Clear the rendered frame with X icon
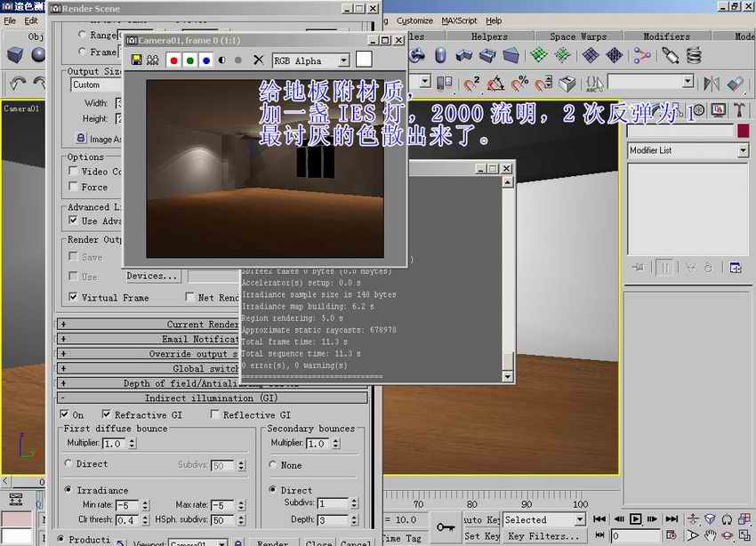The width and height of the screenshot is (756, 546). (x=258, y=60)
